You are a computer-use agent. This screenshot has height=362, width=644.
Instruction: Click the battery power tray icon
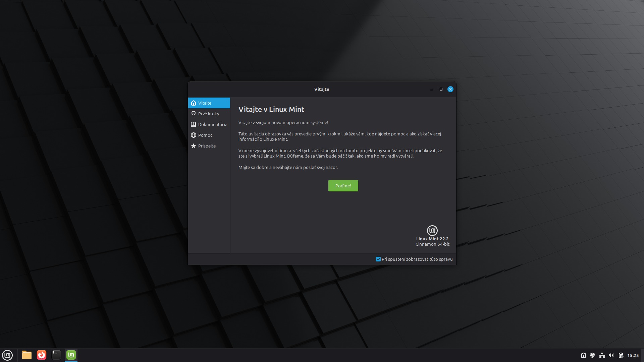click(621, 355)
